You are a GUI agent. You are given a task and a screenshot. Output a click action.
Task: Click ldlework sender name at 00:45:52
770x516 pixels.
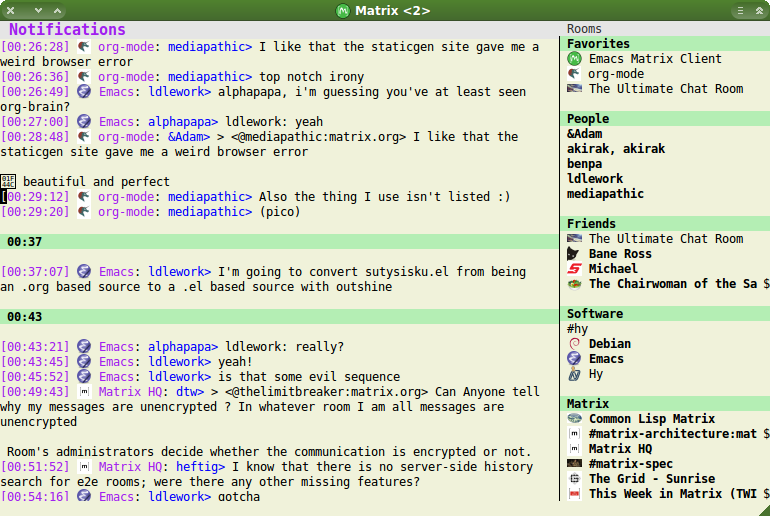[179, 377]
